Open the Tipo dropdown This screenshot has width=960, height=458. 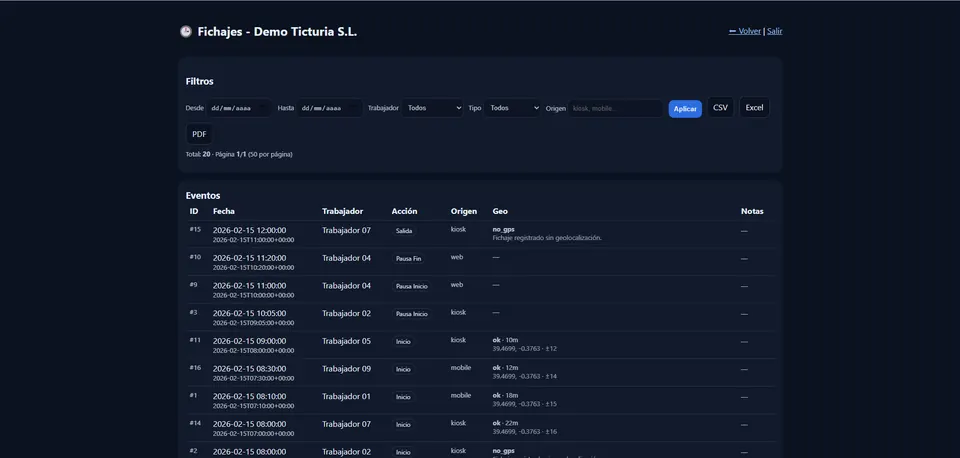(x=512, y=108)
